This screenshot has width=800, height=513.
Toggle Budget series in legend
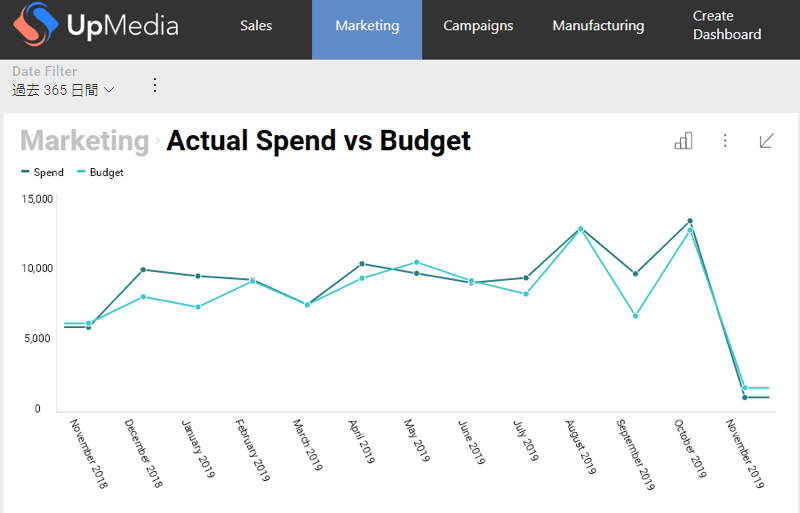(100, 172)
